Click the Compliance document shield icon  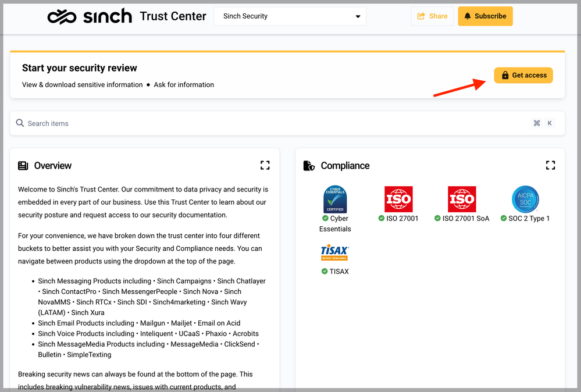coord(309,166)
